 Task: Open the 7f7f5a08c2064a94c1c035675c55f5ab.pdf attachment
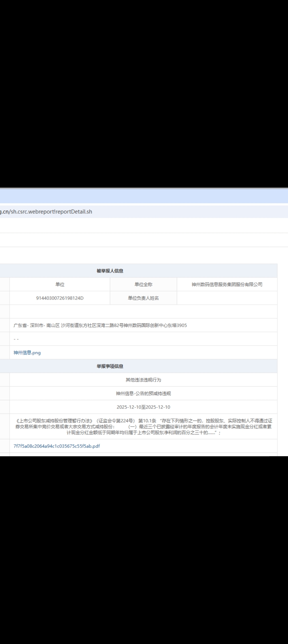57,446
